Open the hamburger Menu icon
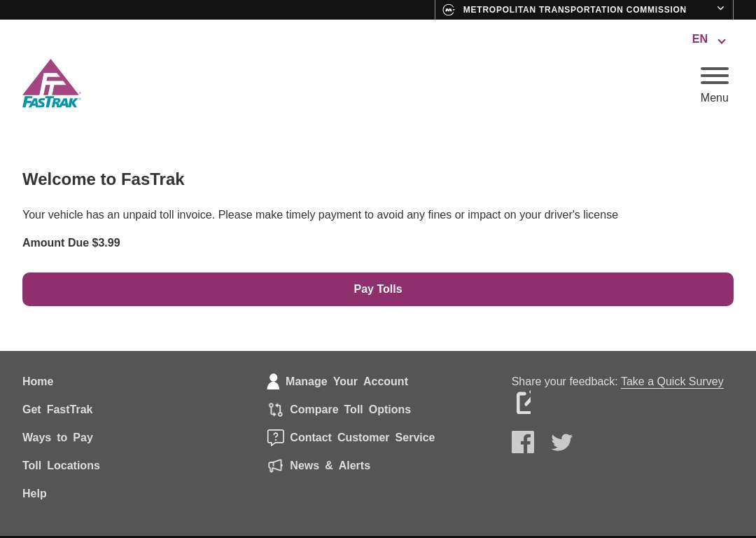This screenshot has width=756, height=538. tap(714, 76)
